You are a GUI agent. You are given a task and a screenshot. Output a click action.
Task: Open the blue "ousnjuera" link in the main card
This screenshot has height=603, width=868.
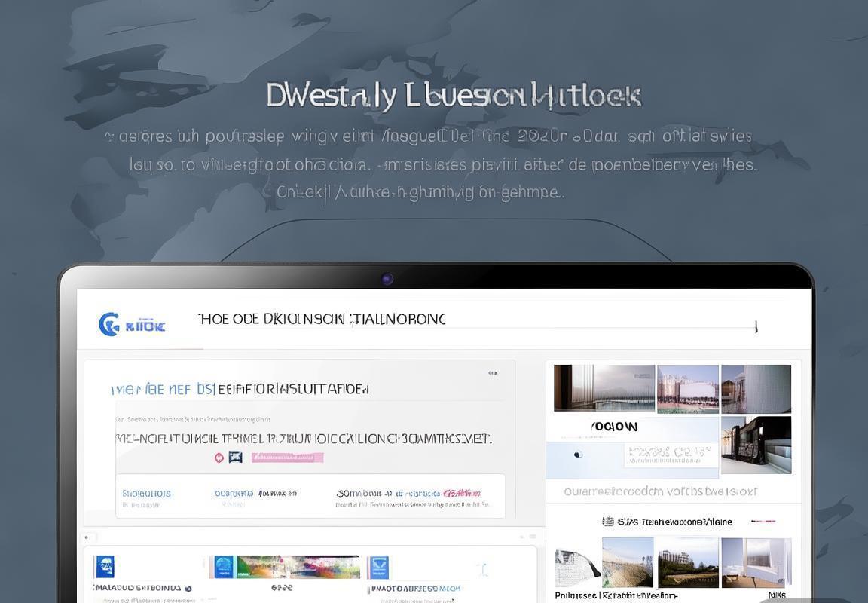234,494
